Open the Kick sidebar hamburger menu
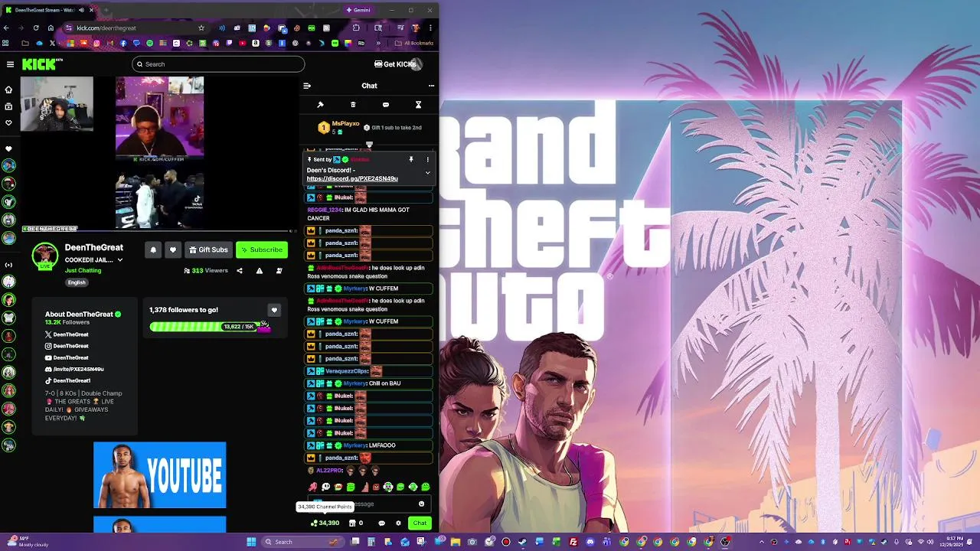This screenshot has width=980, height=551. click(10, 64)
